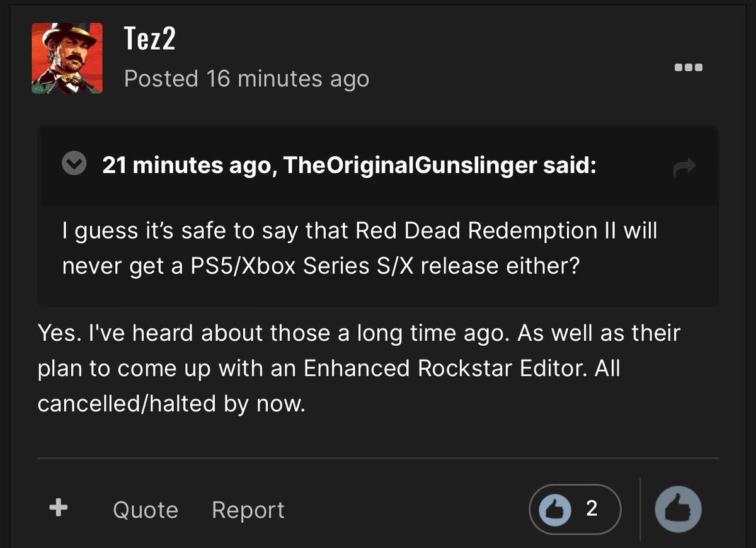The height and width of the screenshot is (548, 756).
Task: Click the "cancelled/halted by now." line
Action: (171, 404)
